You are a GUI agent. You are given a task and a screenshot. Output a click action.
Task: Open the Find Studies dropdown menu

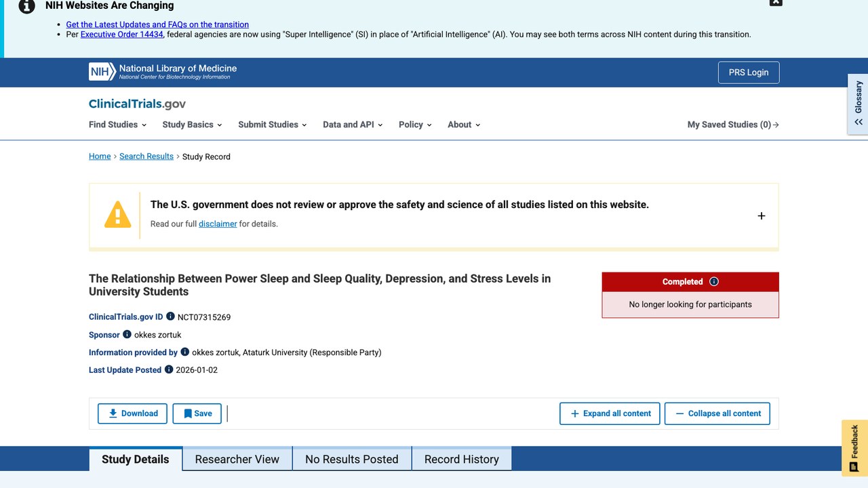(117, 125)
